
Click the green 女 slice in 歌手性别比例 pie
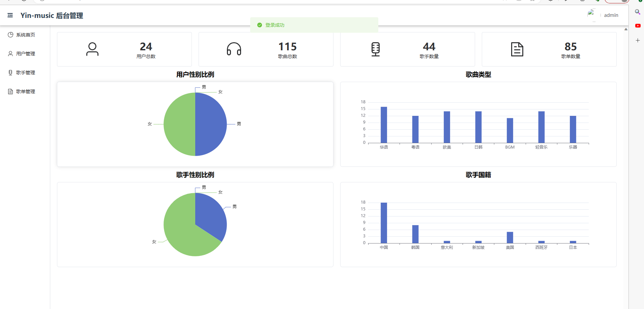point(182,233)
